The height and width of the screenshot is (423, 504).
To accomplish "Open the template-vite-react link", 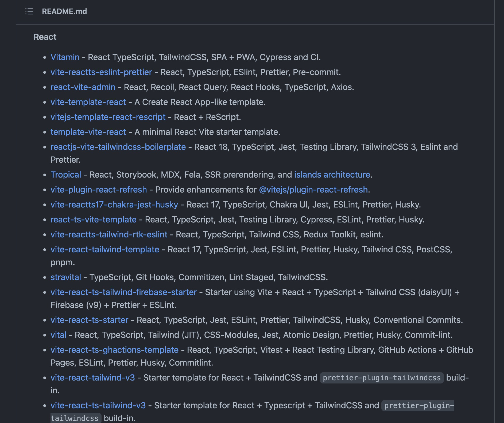I will pyautogui.click(x=88, y=132).
